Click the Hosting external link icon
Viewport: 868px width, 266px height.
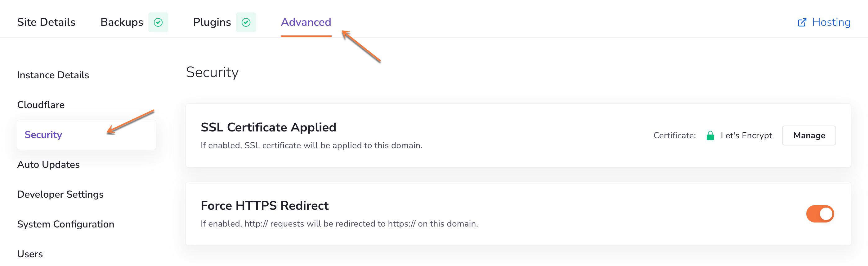802,22
